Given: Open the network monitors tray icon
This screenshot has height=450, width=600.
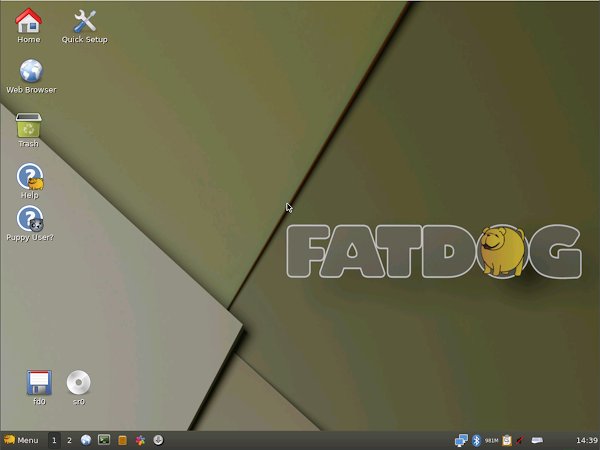Looking at the screenshot, I should click(461, 440).
